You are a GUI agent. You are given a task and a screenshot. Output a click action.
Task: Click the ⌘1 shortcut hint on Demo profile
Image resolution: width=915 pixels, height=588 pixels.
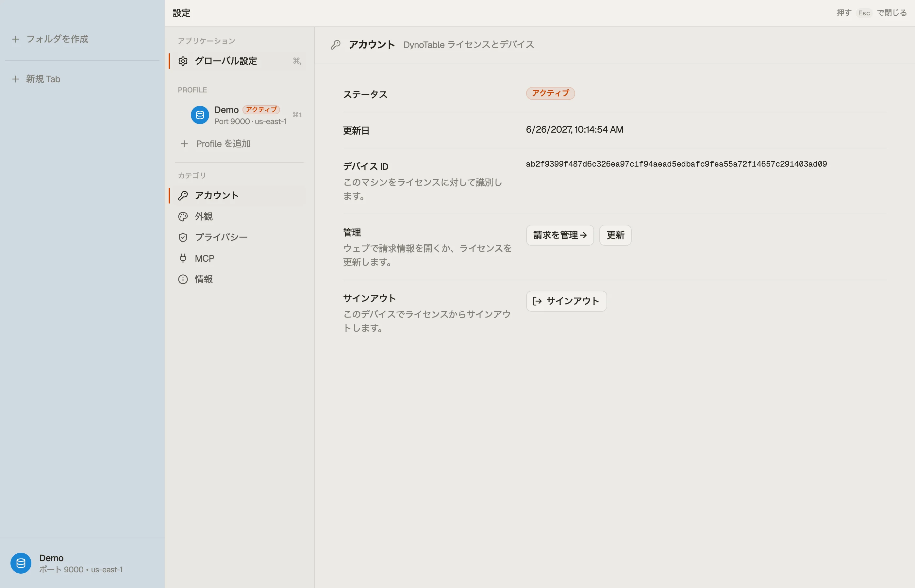pos(297,115)
